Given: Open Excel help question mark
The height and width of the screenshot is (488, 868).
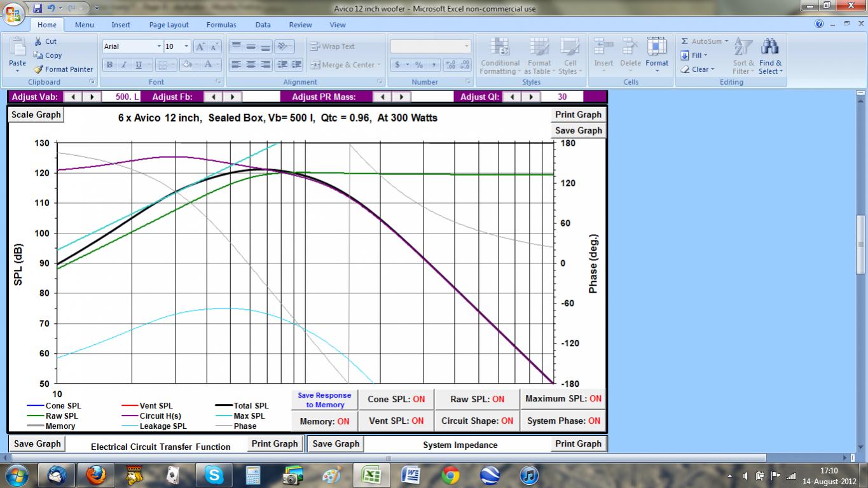Looking at the screenshot, I should click(819, 24).
